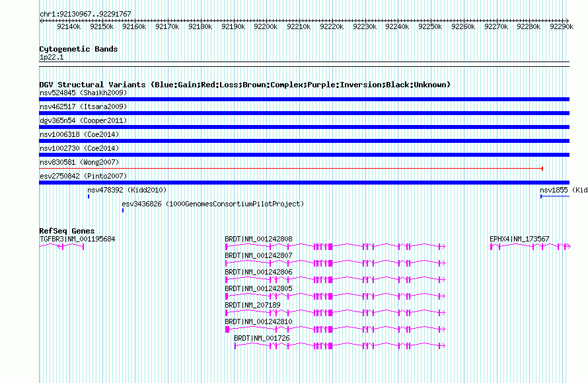The image size is (588, 383).
Task: Select the BRDT|NM_001242810 transcript label
Action: click(259, 321)
